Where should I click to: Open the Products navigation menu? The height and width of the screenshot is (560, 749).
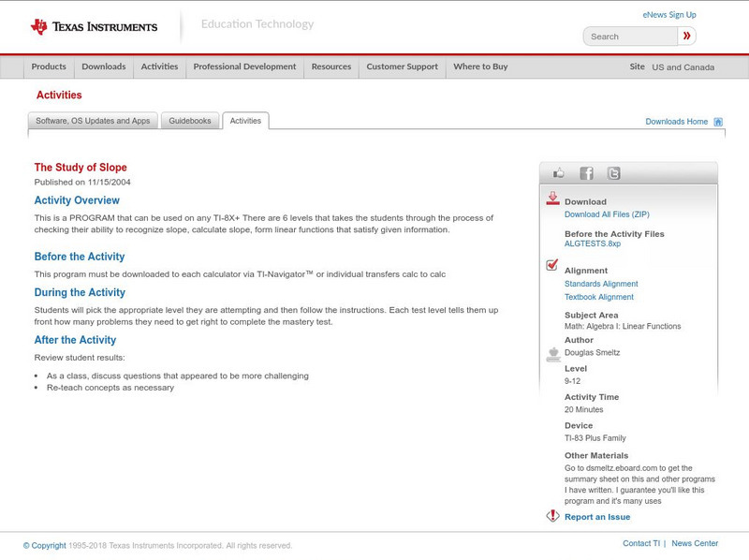(49, 67)
